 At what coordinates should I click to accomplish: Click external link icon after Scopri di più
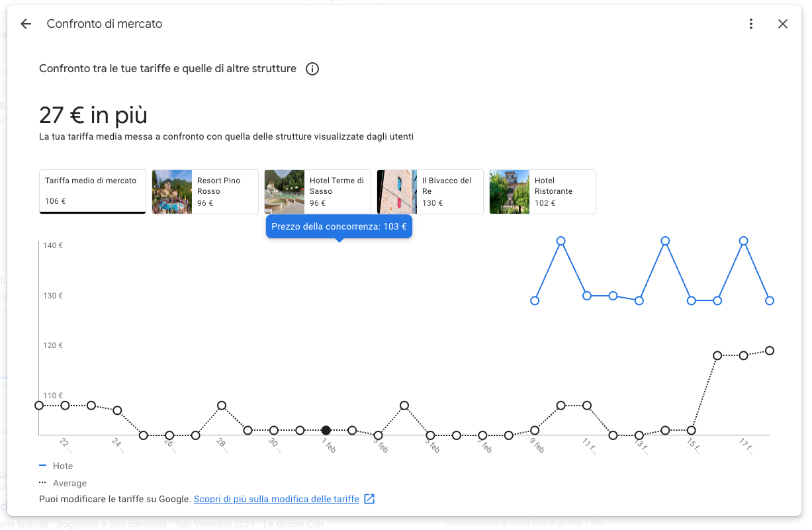pos(369,499)
